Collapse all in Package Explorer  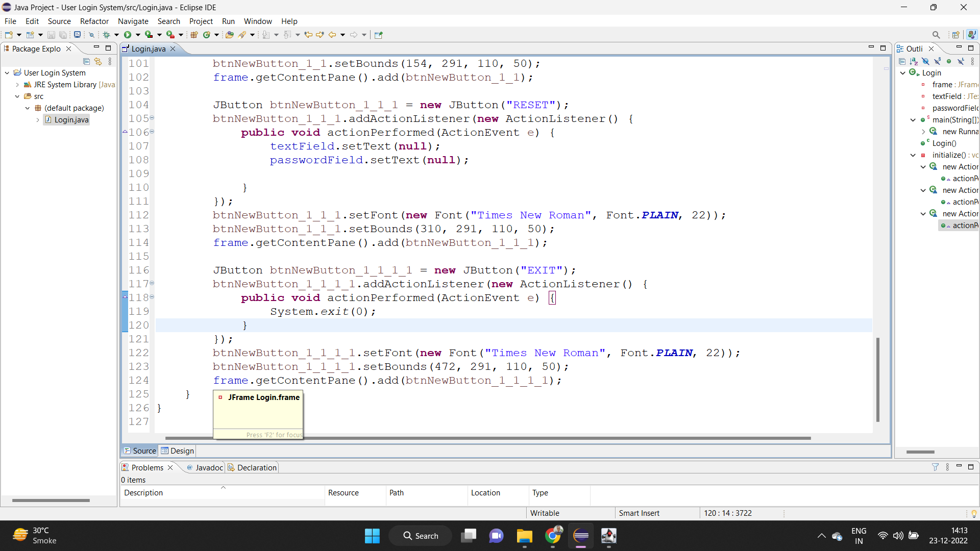(x=86, y=61)
